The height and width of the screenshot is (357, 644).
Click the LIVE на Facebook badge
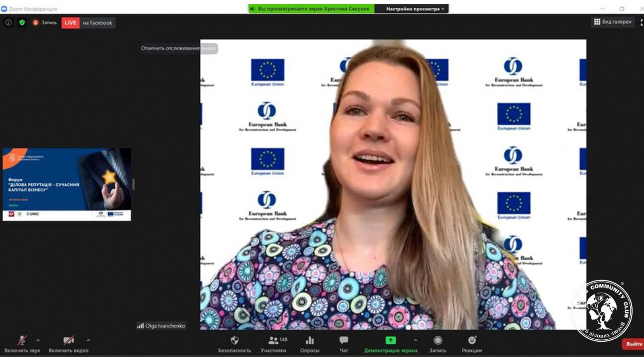click(88, 23)
